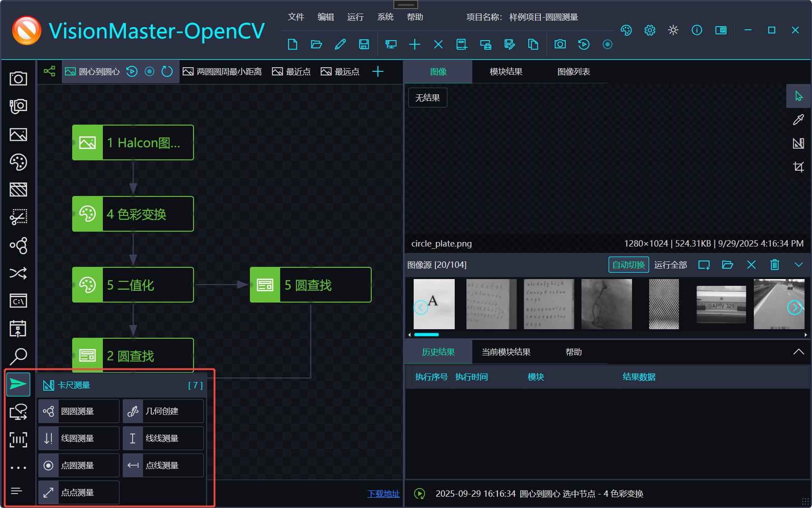Click the run-once loop icon in top toolbar
The width and height of the screenshot is (812, 508).
(x=584, y=44)
